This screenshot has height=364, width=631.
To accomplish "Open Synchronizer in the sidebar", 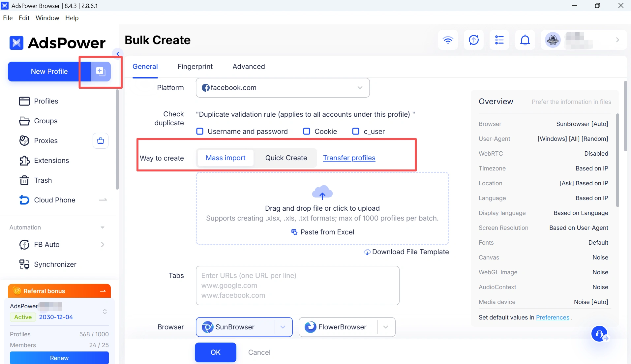I will [48, 264].
